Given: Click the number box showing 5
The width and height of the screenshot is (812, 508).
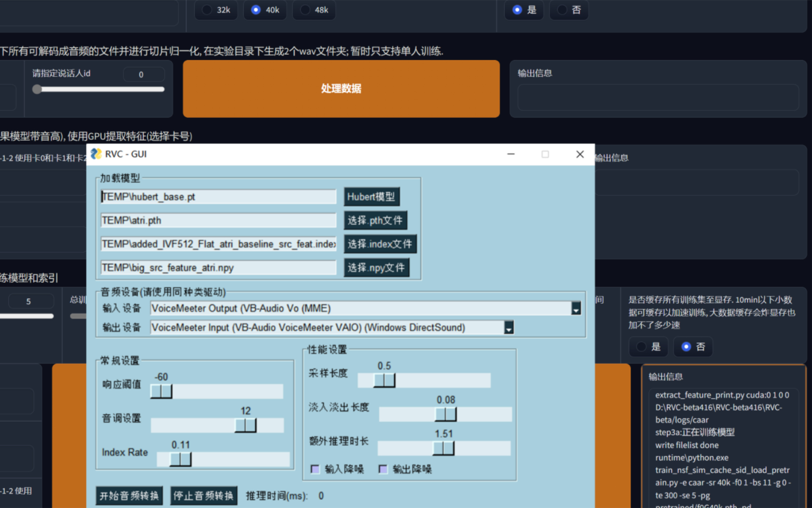Looking at the screenshot, I should pyautogui.click(x=31, y=301).
